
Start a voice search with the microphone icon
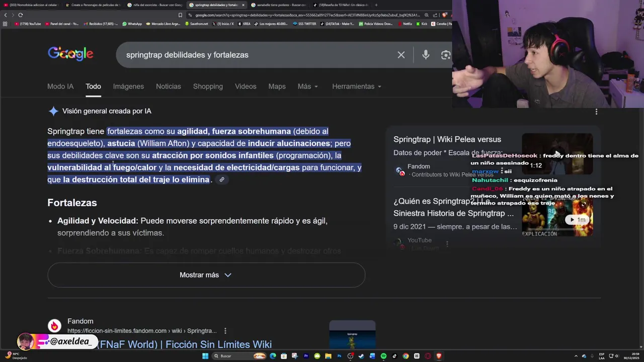click(426, 55)
